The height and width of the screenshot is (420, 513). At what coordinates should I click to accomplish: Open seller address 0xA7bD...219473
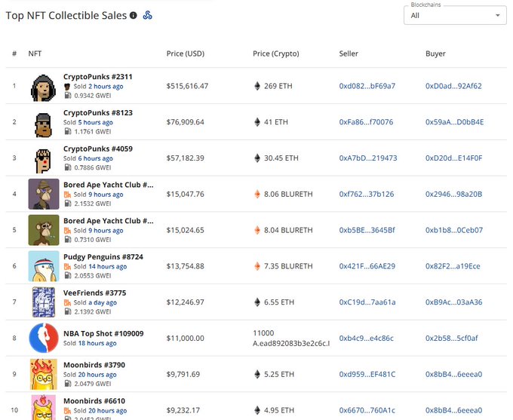point(368,158)
